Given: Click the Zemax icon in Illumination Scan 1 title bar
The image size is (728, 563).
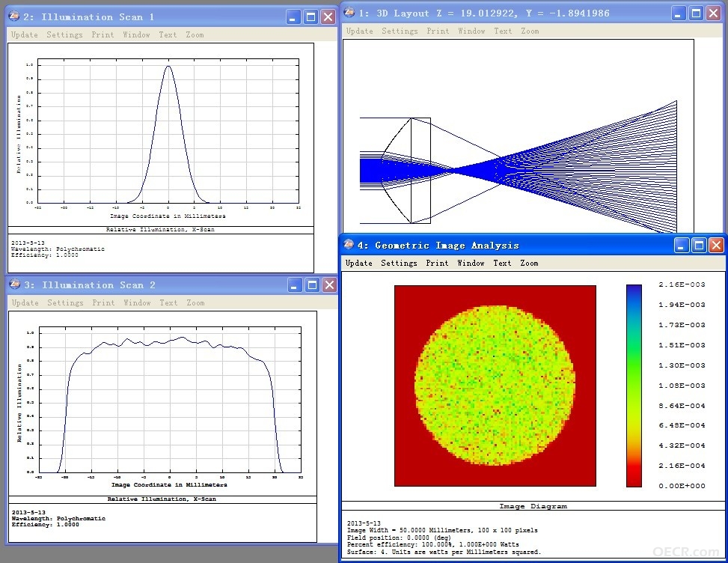Looking at the screenshot, I should [14, 16].
